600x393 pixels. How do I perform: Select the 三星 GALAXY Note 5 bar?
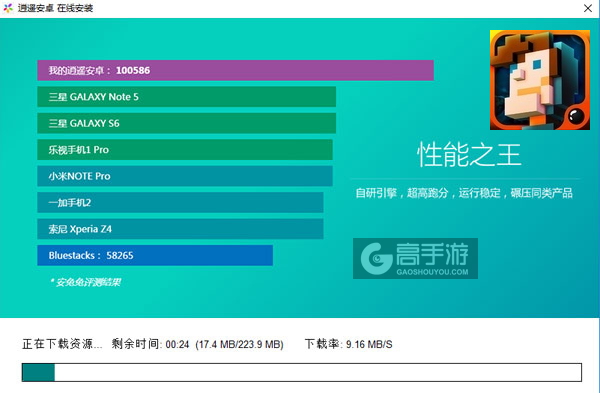pyautogui.click(x=186, y=97)
